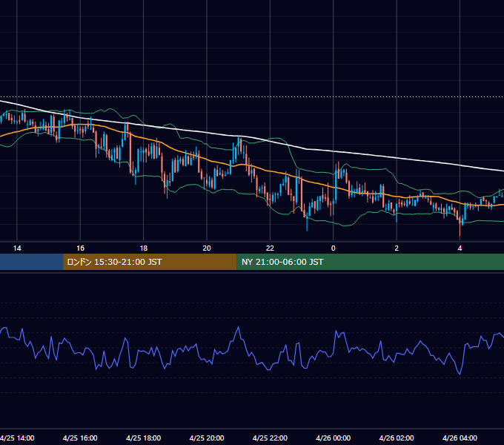Click the 18 hour label on the price axis

pyautogui.click(x=144, y=248)
